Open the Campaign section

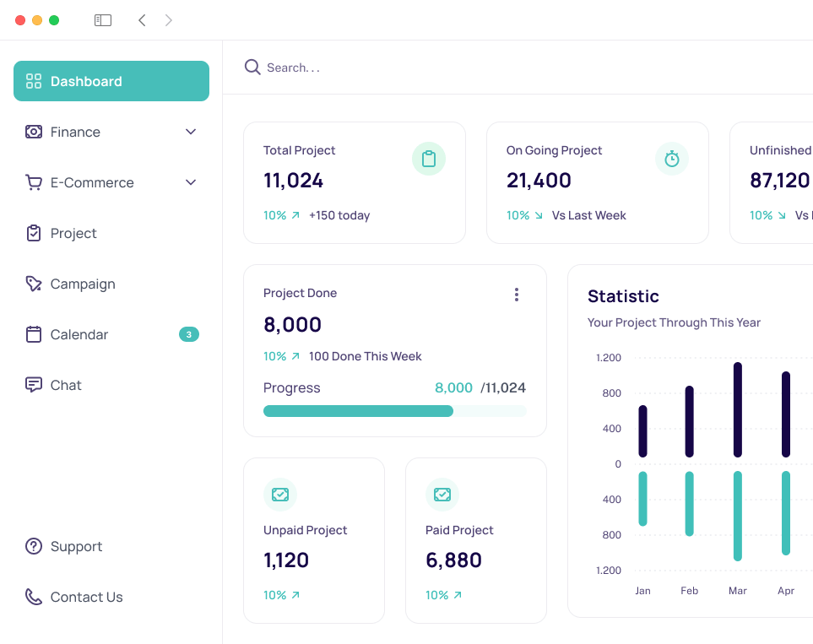pyautogui.click(x=83, y=284)
